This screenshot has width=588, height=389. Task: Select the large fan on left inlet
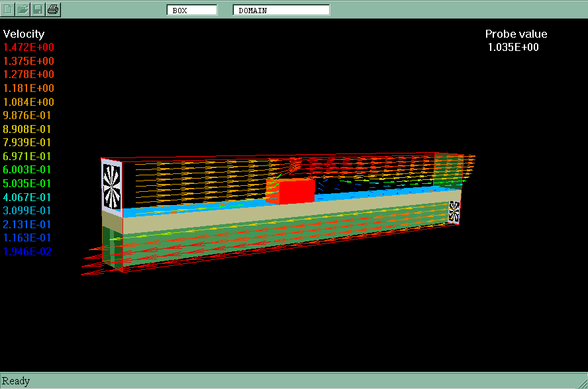click(112, 185)
